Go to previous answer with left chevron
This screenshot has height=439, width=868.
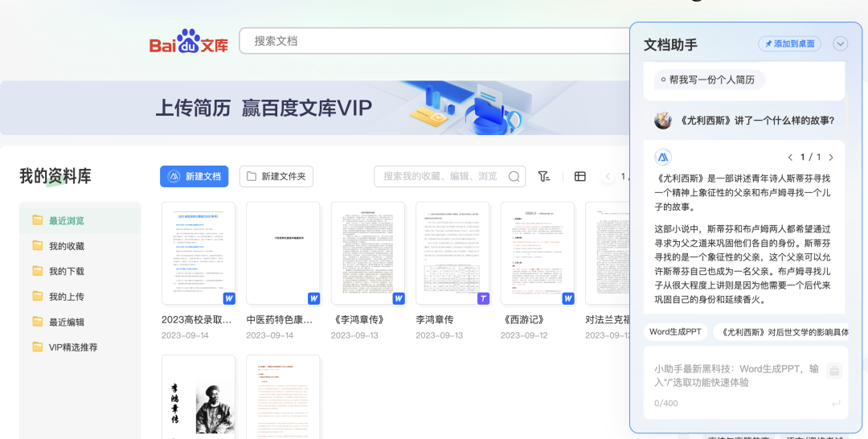click(790, 158)
